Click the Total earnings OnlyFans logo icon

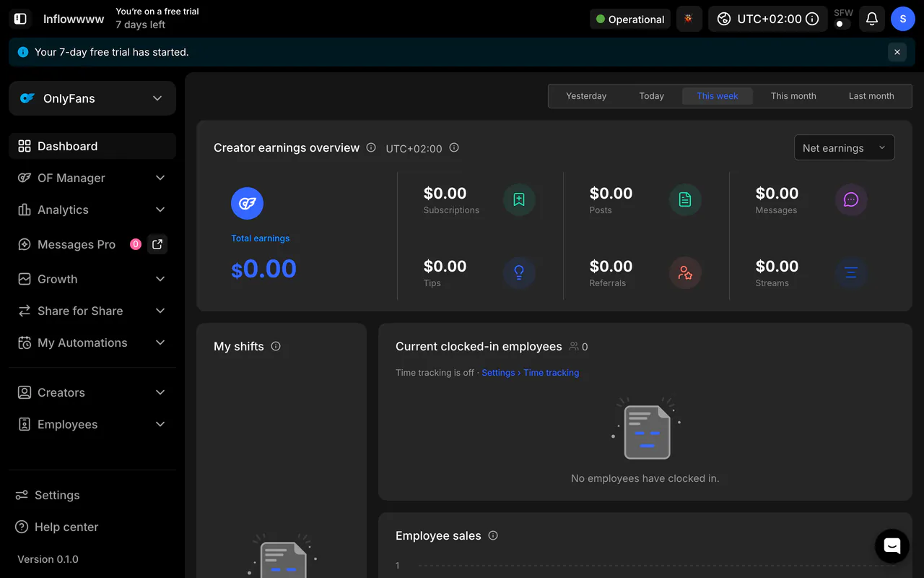click(247, 203)
